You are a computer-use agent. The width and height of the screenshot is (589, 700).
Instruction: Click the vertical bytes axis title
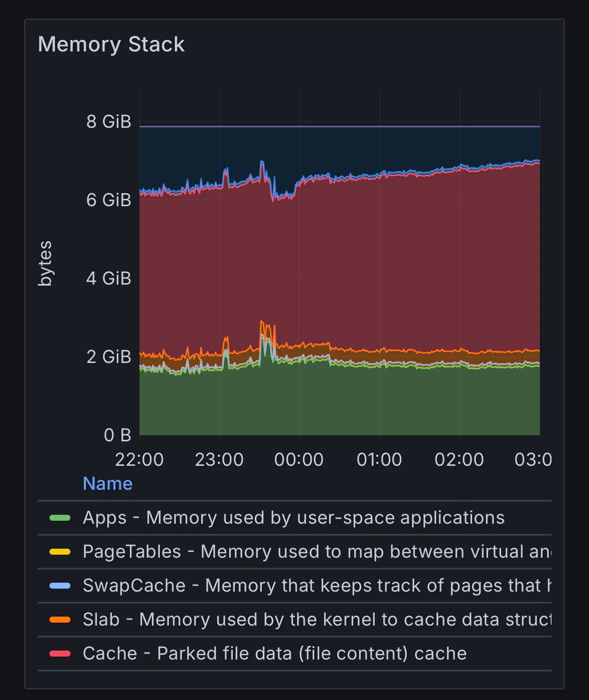coord(45,263)
